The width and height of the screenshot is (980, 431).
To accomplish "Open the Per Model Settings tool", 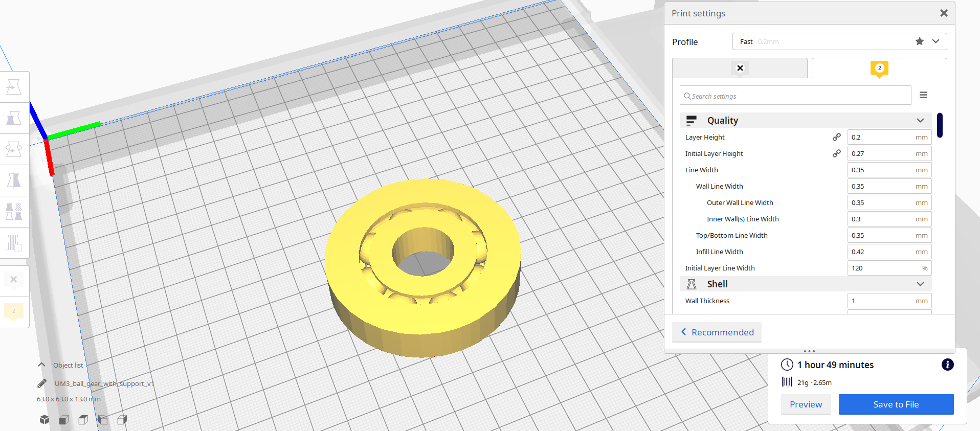I will [14, 211].
